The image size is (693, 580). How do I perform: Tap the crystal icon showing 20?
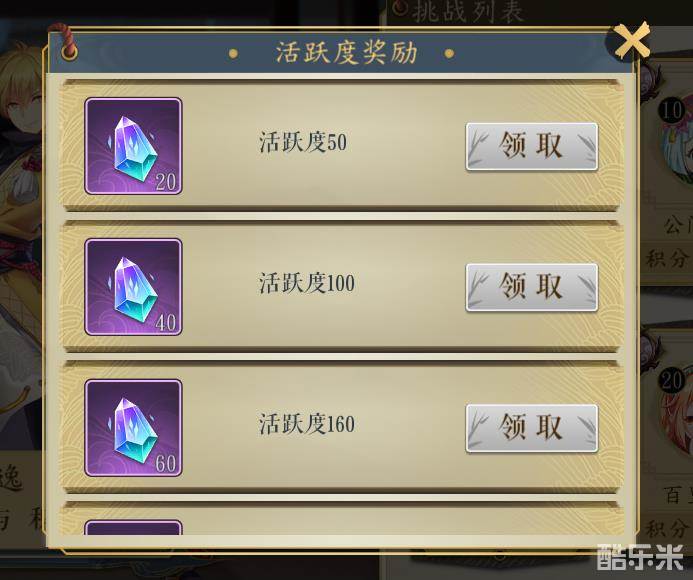pos(133,146)
